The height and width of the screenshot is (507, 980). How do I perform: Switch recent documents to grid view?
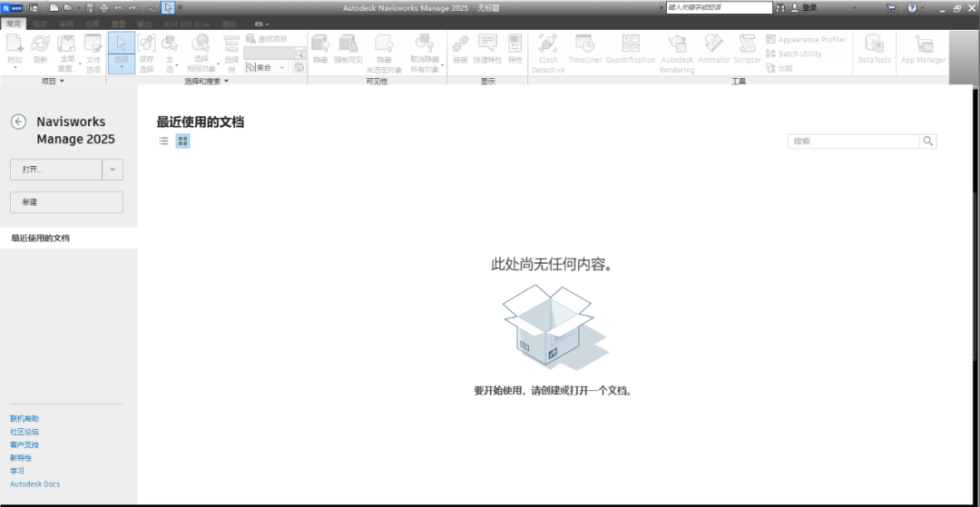coord(182,141)
